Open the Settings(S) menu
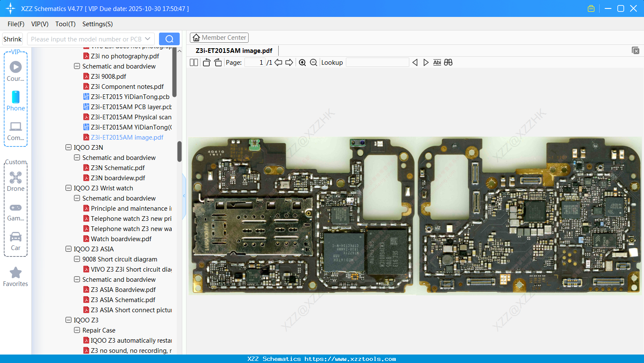Image resolution: width=644 pixels, height=363 pixels. [98, 24]
